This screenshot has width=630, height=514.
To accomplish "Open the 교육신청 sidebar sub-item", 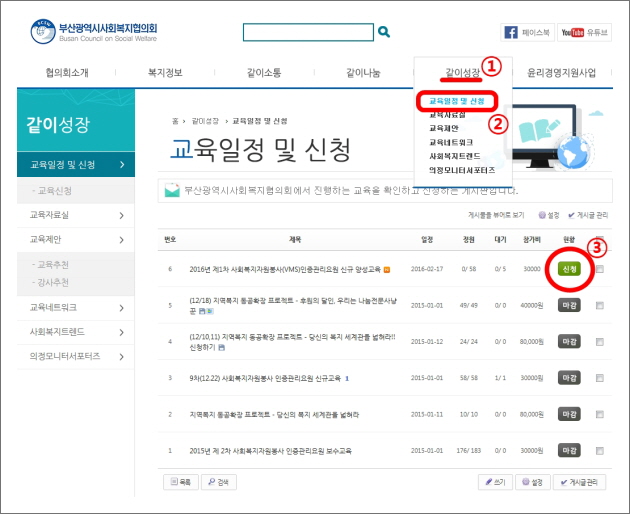I will [55, 190].
